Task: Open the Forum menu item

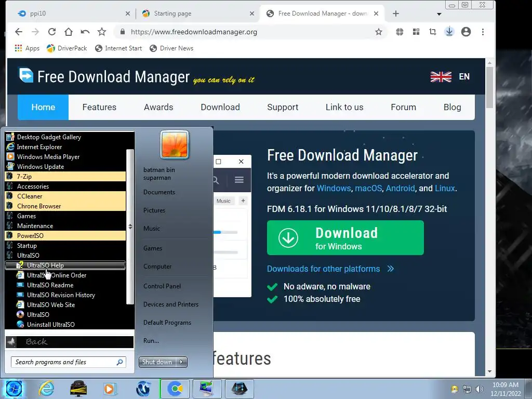Action: click(403, 107)
